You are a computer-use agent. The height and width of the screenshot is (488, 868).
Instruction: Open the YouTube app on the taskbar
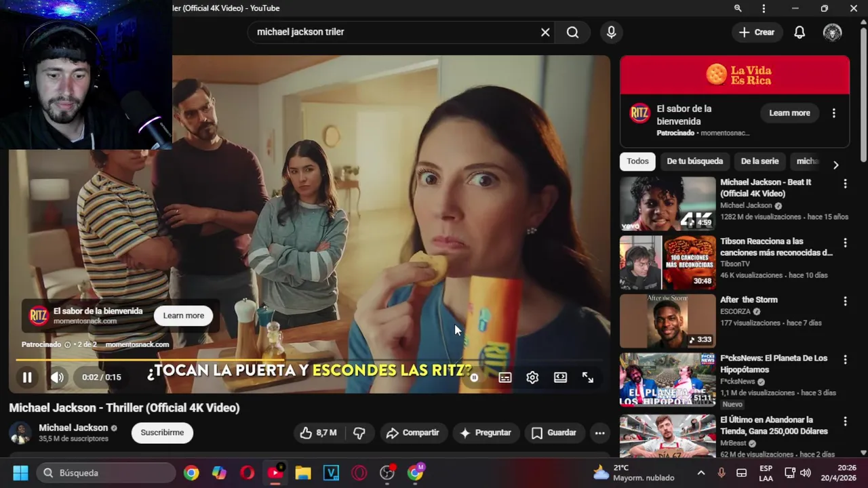(275, 472)
